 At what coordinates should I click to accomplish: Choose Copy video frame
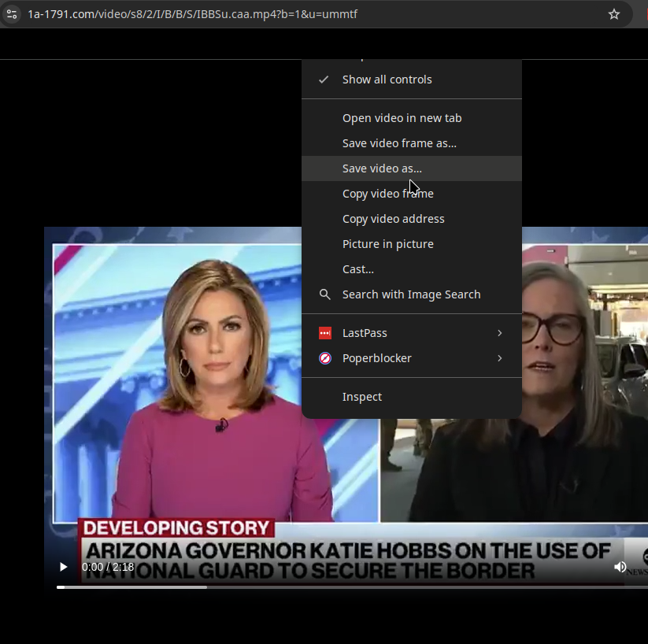[x=412, y=194]
